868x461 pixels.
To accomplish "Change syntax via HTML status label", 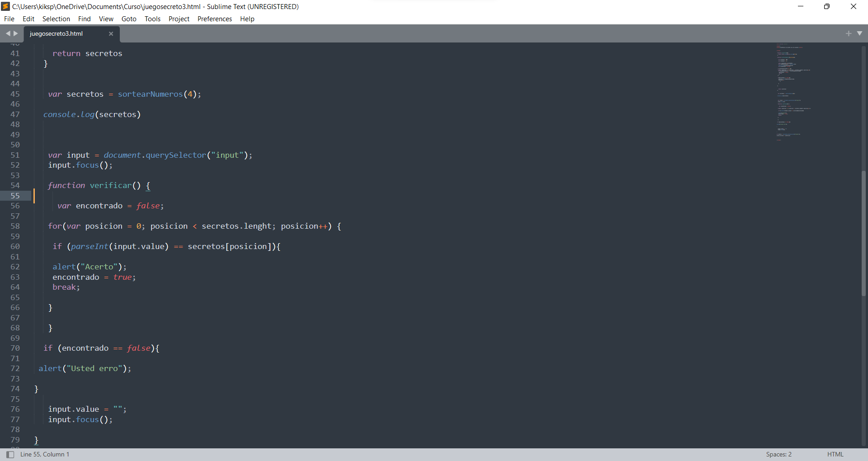I will [x=835, y=455].
